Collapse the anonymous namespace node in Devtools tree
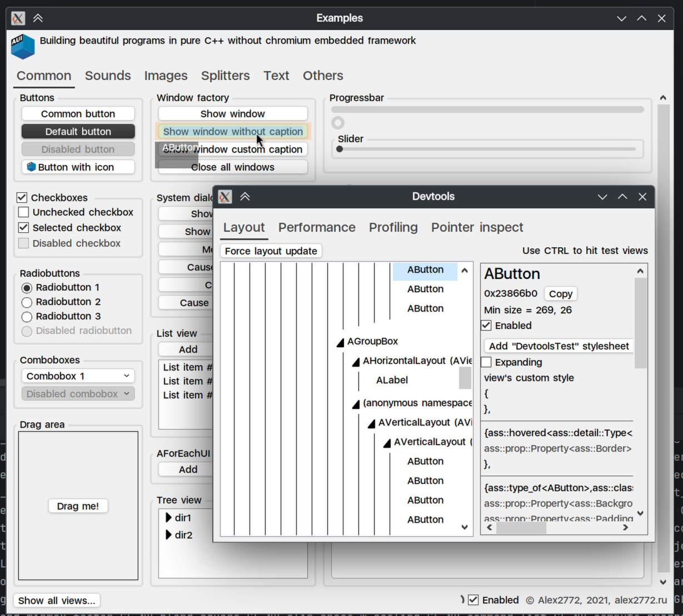This screenshot has width=683, height=616. (x=356, y=404)
